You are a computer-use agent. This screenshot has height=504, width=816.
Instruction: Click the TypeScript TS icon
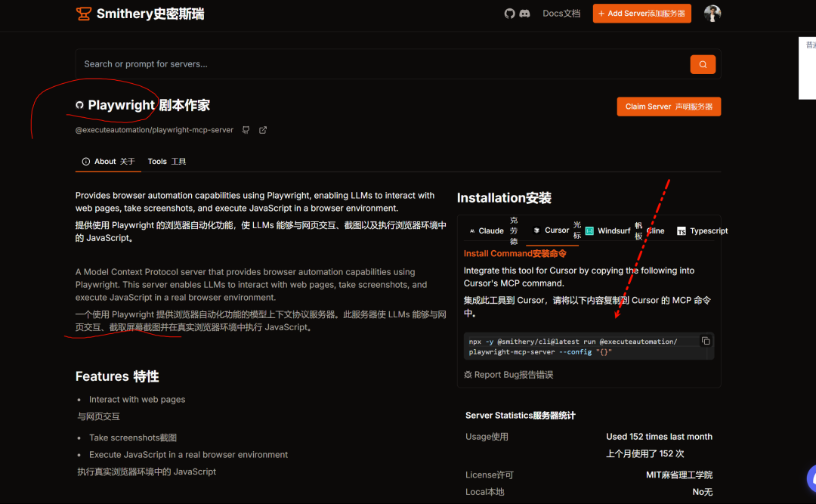click(682, 230)
